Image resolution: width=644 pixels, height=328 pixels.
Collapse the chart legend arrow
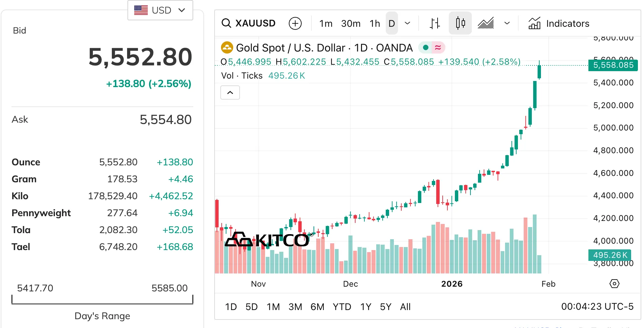click(x=230, y=93)
